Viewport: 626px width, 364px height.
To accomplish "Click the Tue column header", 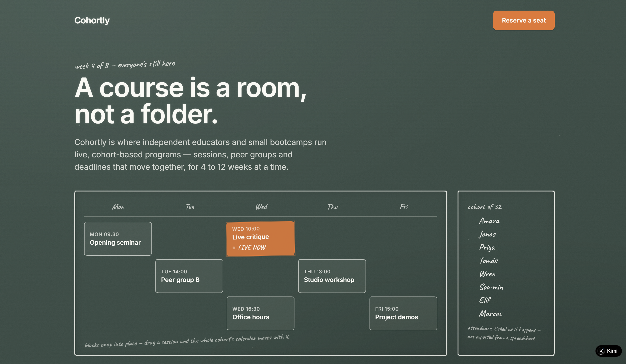I will tap(190, 207).
